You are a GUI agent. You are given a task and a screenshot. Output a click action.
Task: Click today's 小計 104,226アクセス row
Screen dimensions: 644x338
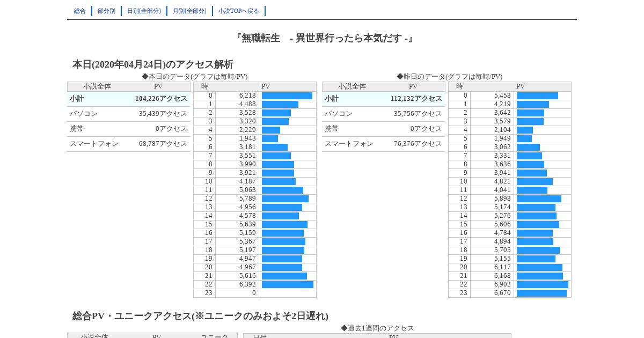point(129,99)
